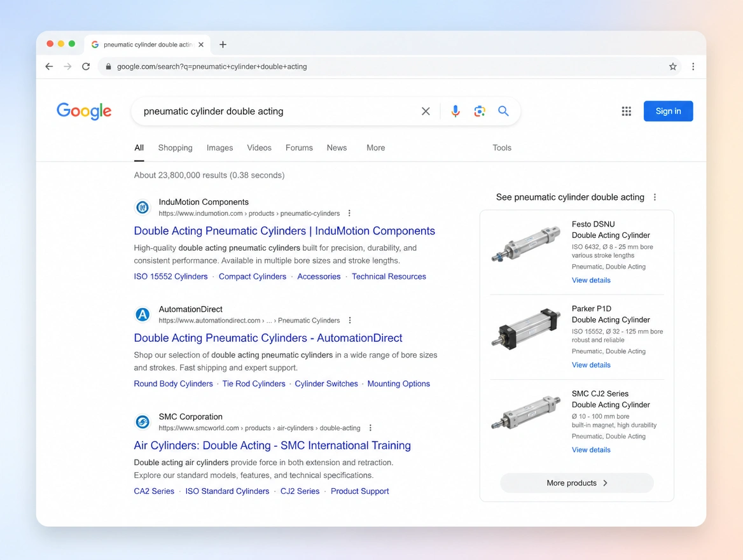The image size is (743, 560).
Task: Start voice search with the microphone icon
Action: (x=455, y=111)
